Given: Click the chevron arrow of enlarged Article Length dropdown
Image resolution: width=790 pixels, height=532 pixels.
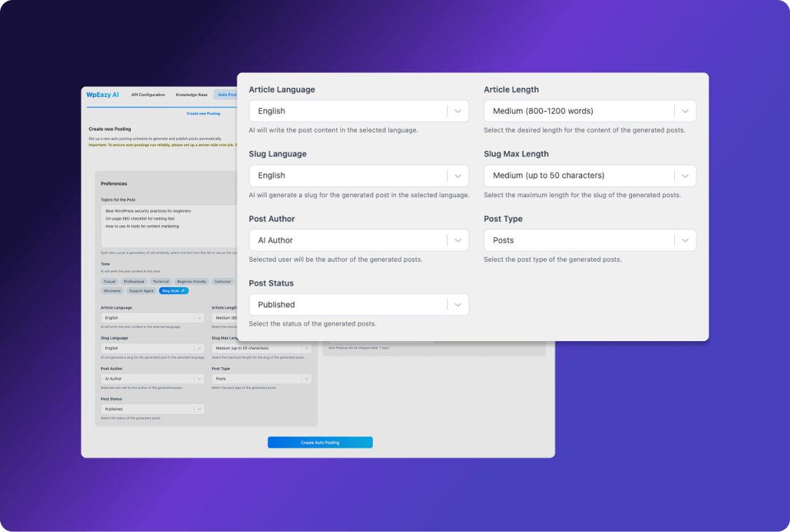Looking at the screenshot, I should click(685, 111).
